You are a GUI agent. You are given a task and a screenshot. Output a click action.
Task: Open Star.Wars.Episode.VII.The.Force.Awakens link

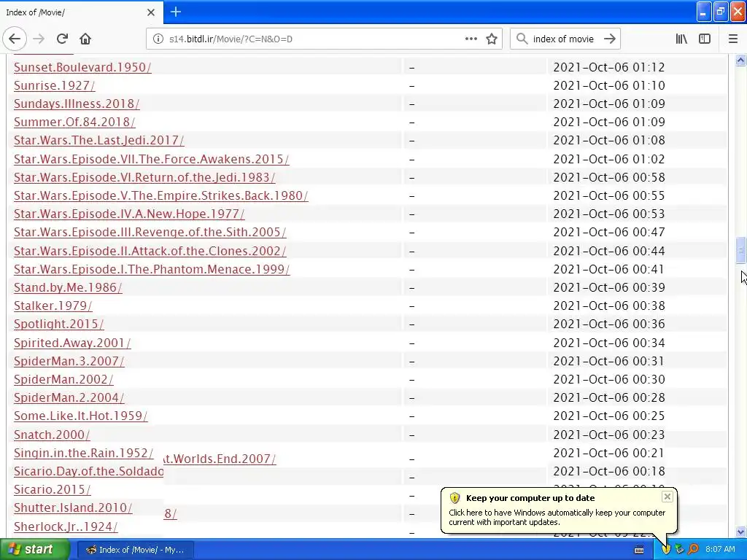coord(152,159)
